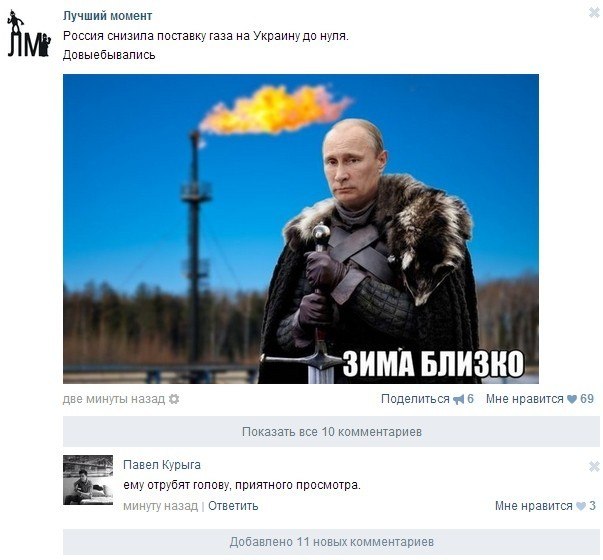Viewport: 603px width, 560px height.
Task: Open the post share count 6
Action: click(x=470, y=399)
